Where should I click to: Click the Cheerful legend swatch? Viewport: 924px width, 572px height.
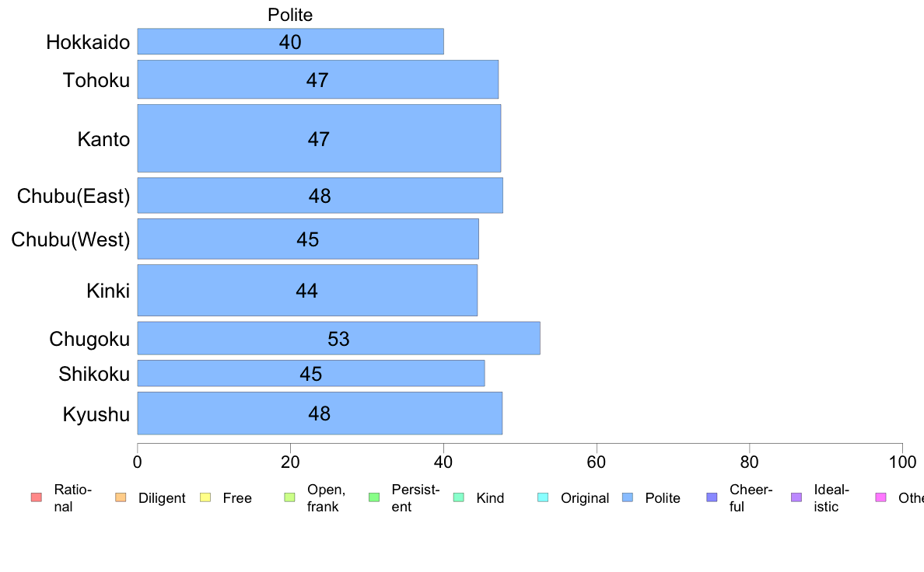(712, 497)
